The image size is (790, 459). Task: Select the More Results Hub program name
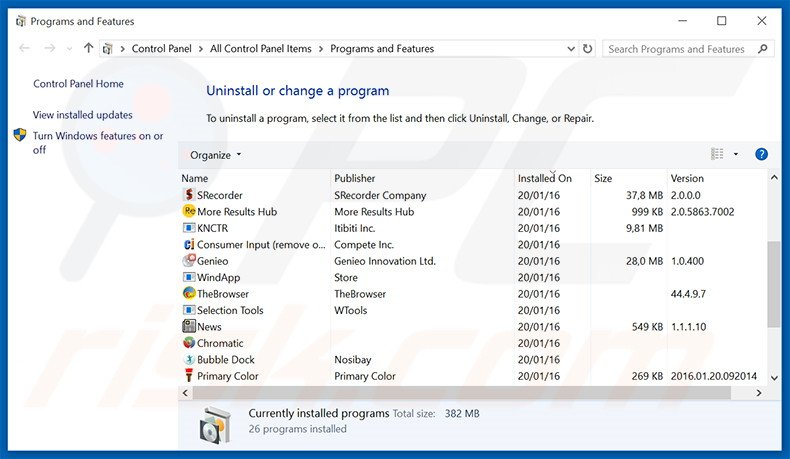(x=237, y=212)
